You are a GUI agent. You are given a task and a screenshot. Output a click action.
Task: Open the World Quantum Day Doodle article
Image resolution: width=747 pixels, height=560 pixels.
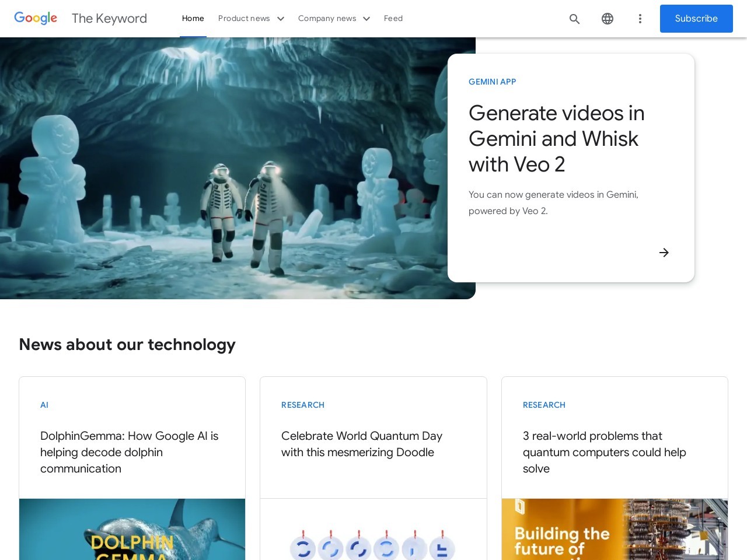[x=362, y=444]
